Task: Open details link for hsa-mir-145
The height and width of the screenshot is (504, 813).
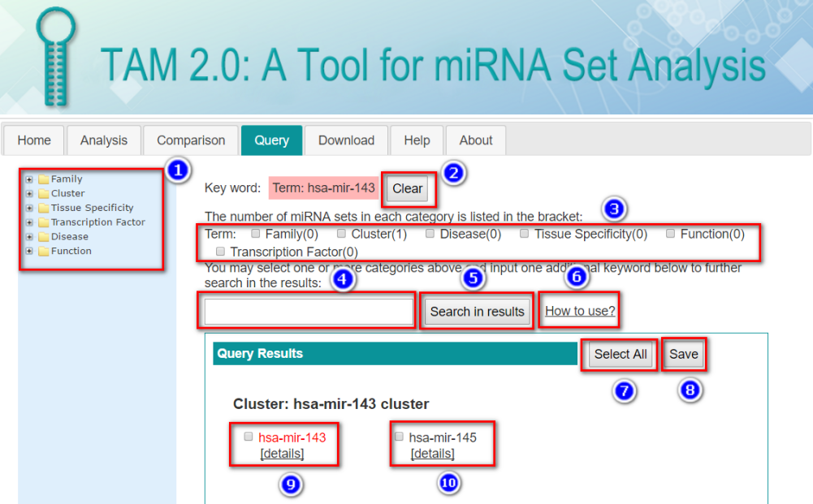Action: point(432,454)
